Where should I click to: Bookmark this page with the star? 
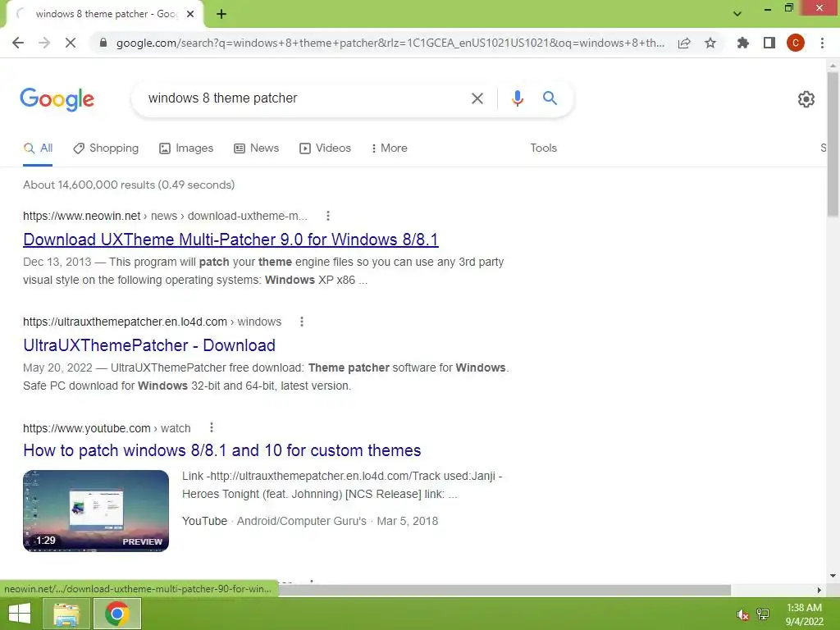click(x=710, y=43)
